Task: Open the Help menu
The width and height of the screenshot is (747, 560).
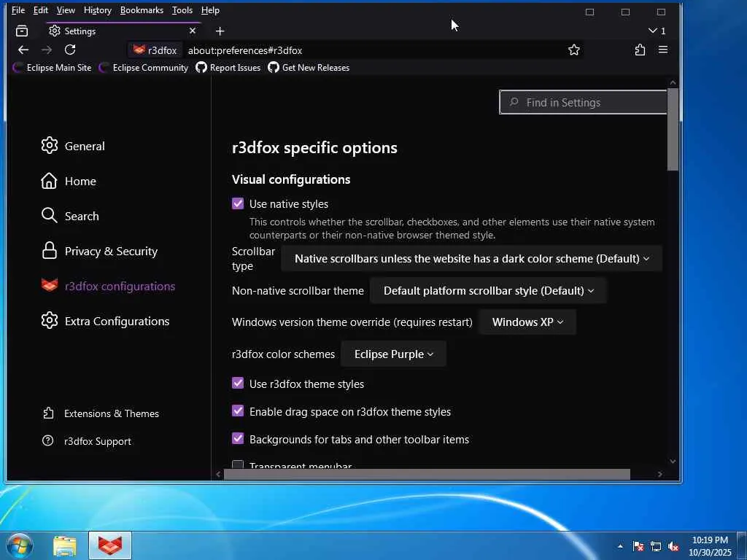Action: click(210, 10)
